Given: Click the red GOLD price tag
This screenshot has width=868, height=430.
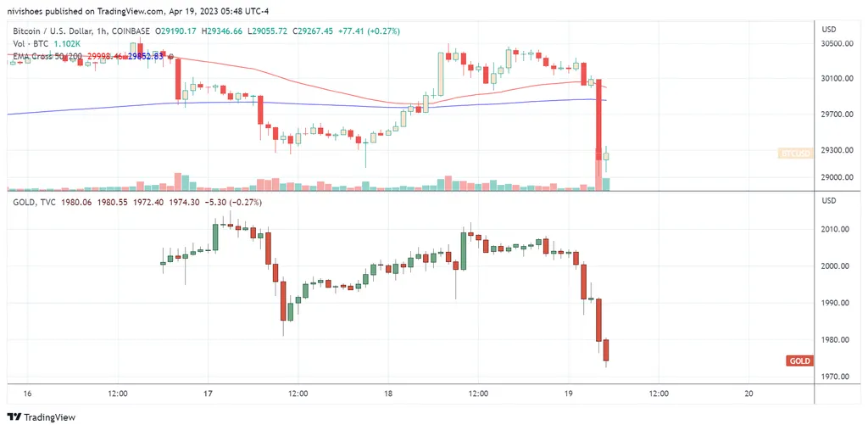Looking at the screenshot, I should point(799,361).
